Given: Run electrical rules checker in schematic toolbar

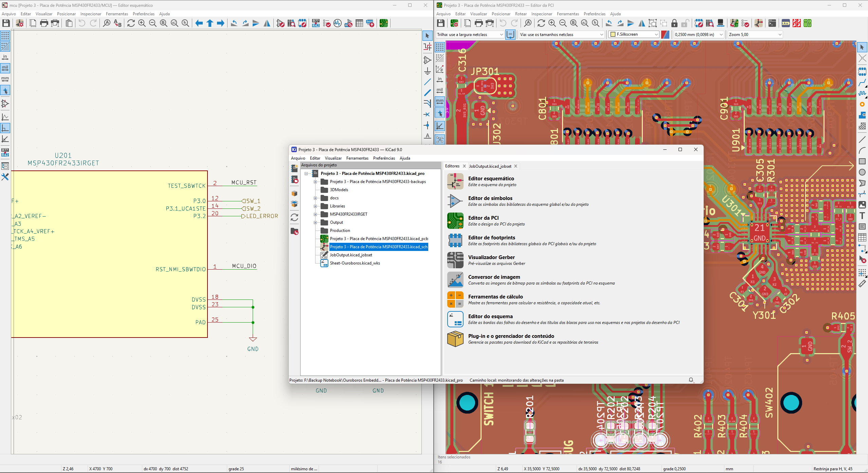Looking at the screenshot, I should coord(327,23).
